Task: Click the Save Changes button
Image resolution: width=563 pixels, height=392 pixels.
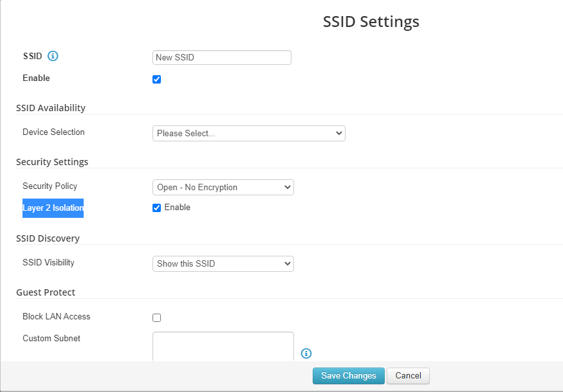Action: [x=348, y=376]
